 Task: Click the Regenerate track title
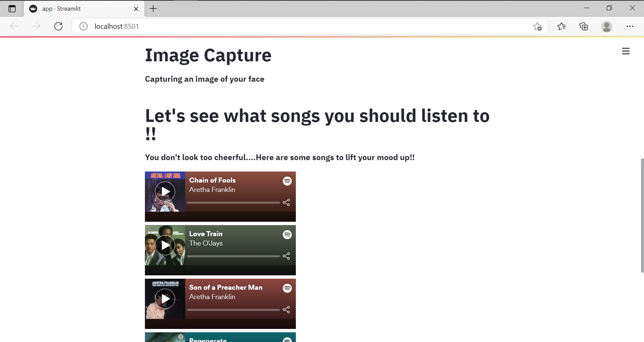coord(208,340)
